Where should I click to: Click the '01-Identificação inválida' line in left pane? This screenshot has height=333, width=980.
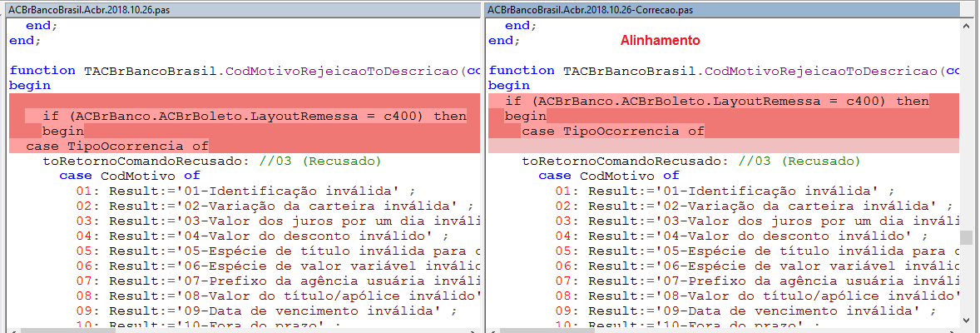click(x=245, y=191)
